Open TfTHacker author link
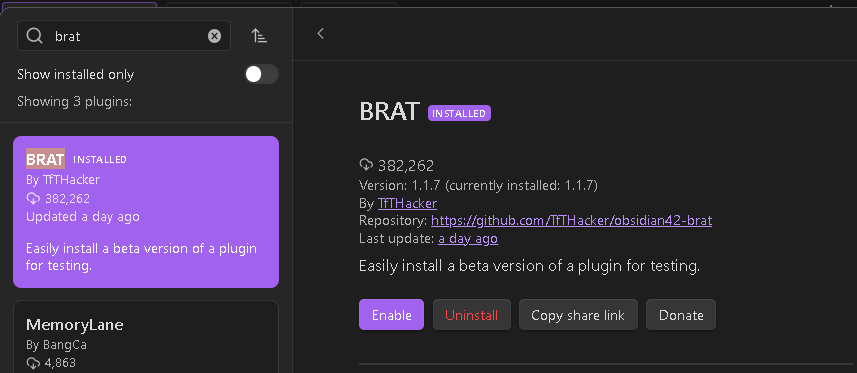 [407, 203]
